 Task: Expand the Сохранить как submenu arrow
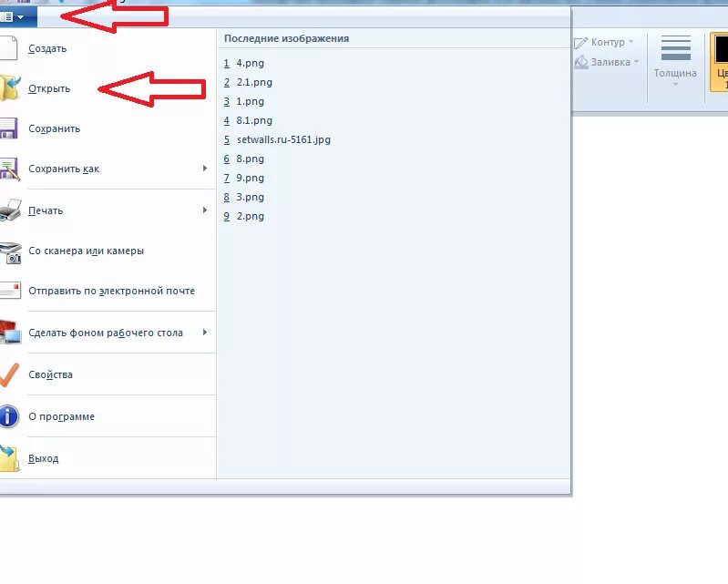(205, 169)
